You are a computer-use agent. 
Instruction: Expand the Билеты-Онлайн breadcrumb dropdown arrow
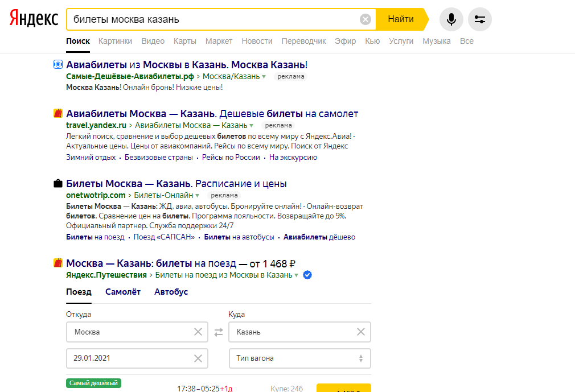click(198, 196)
